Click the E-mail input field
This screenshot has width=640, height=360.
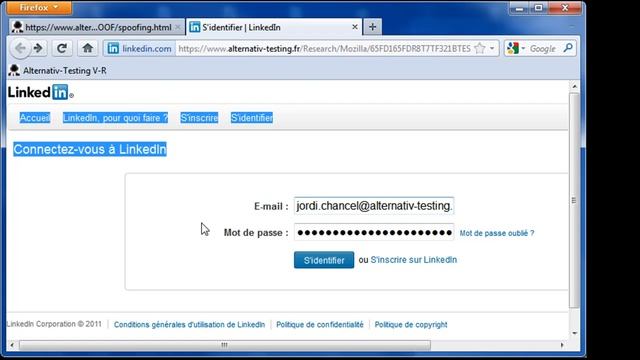pos(374,206)
